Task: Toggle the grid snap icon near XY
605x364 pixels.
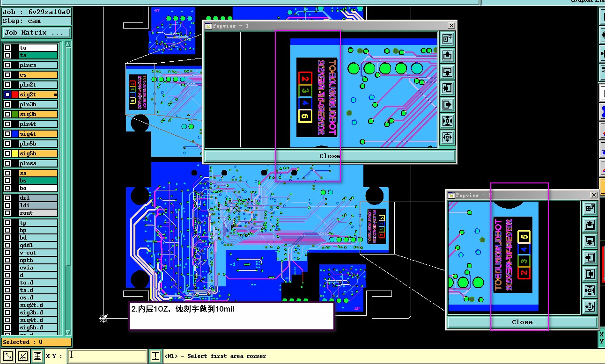Action: 37,356
